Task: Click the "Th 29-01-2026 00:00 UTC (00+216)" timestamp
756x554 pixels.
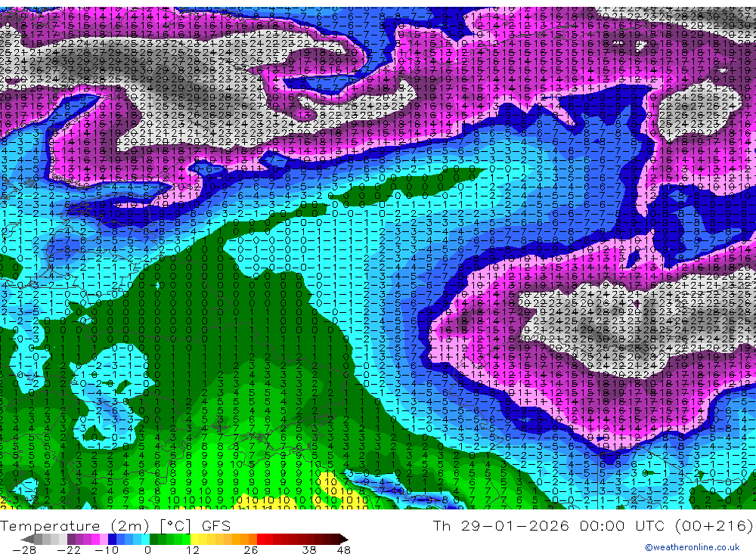Action: pyautogui.click(x=593, y=525)
